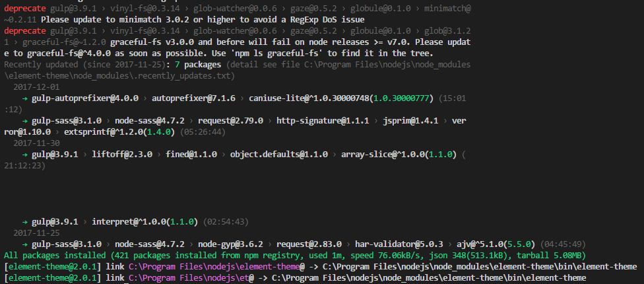Click the '21:12:23)' timestamp

point(24,166)
